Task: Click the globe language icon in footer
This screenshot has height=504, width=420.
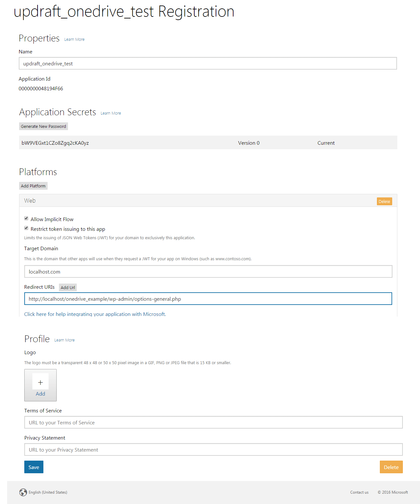Action: (23, 492)
